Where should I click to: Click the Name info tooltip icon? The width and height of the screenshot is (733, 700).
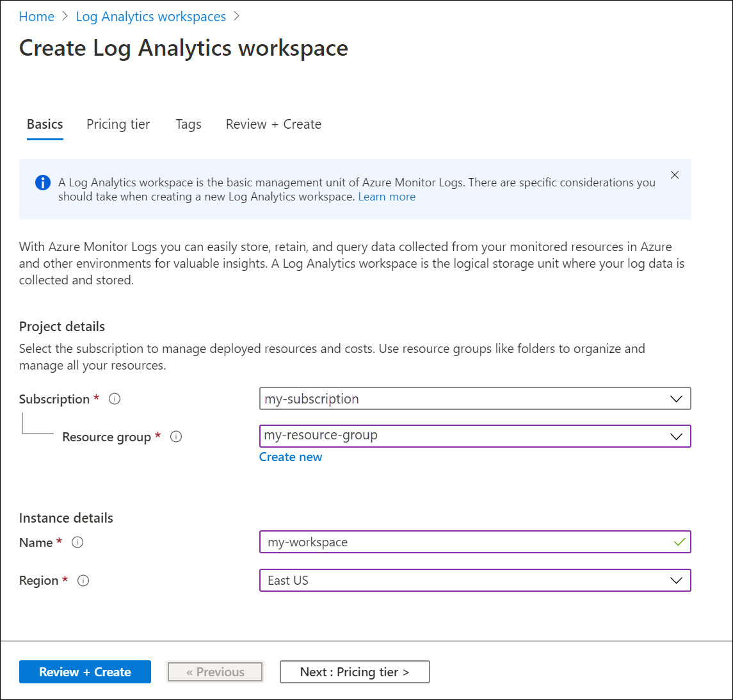pyautogui.click(x=77, y=542)
